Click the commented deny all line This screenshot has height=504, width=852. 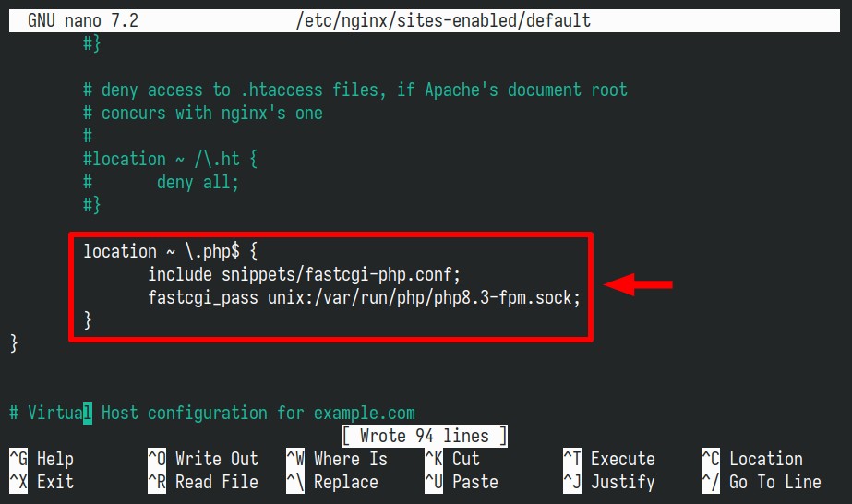[161, 182]
